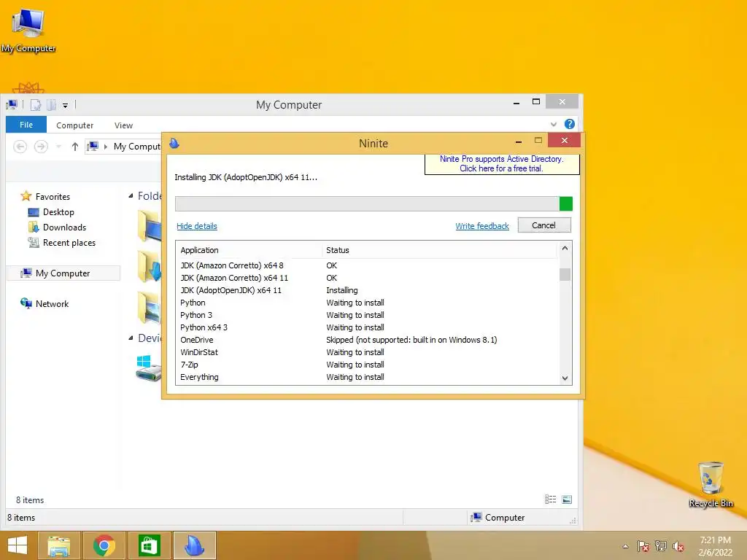Click the Network icon in navigation pane
Image resolution: width=747 pixels, height=560 pixels.
[26, 303]
